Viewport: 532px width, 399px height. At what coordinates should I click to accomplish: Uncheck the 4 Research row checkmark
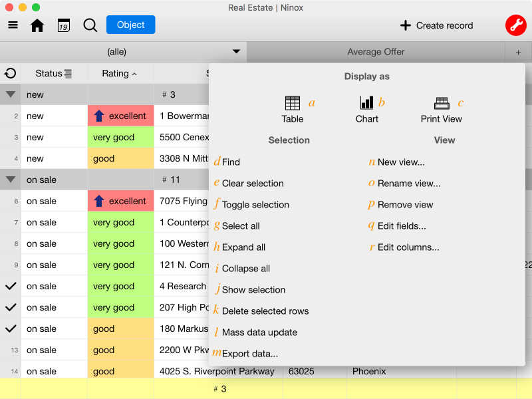click(11, 286)
